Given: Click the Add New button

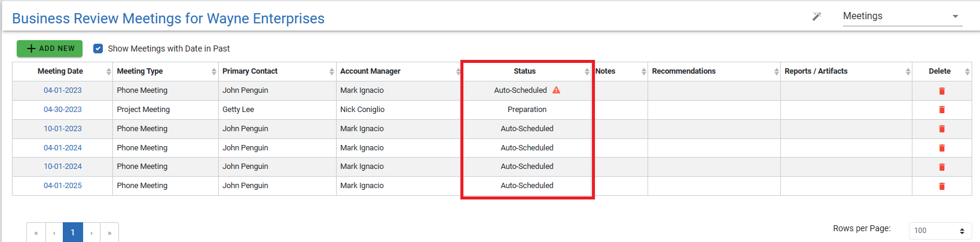Looking at the screenshot, I should coord(50,49).
